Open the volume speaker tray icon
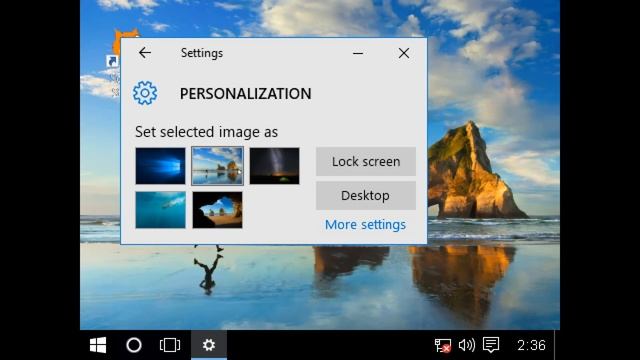 (467, 345)
